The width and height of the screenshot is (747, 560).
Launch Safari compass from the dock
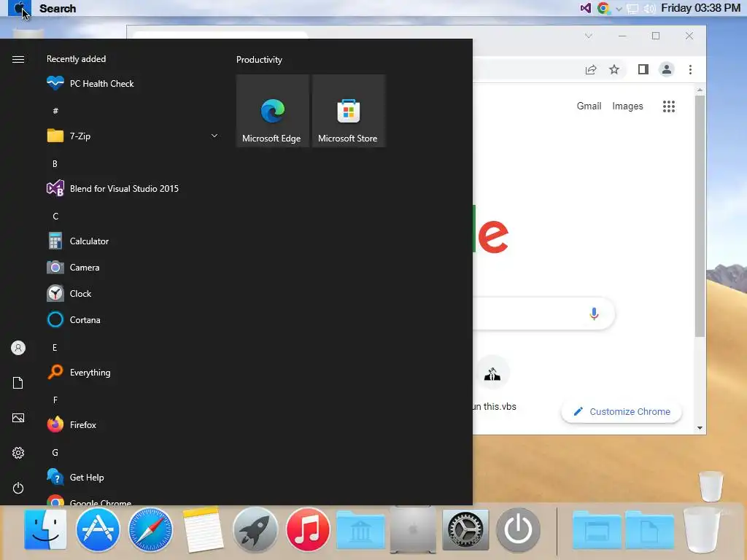click(x=150, y=529)
